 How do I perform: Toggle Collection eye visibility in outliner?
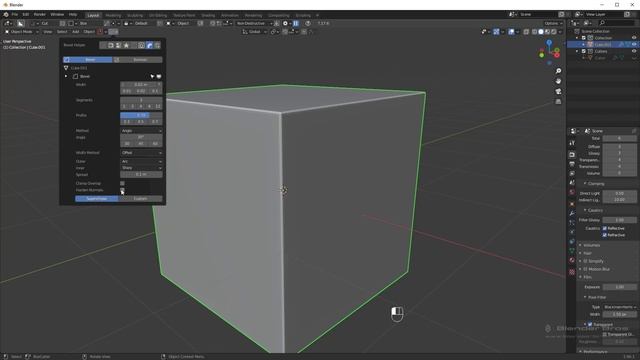(634, 38)
